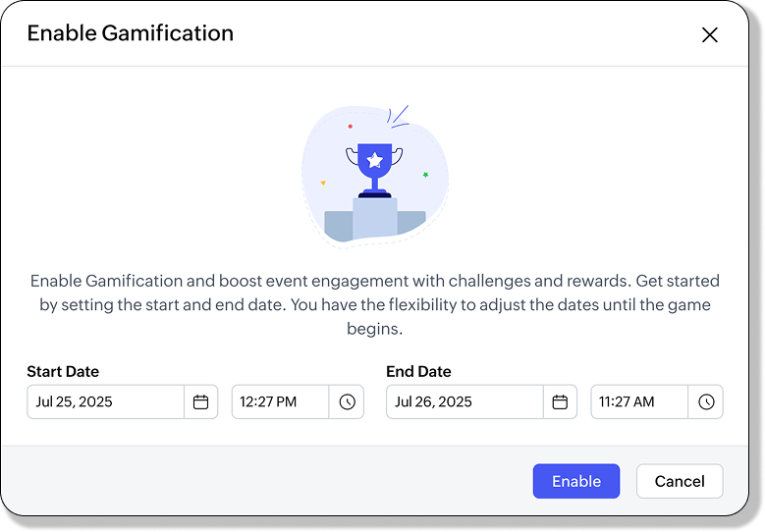Click the red dot confetti in the illustration
Screen dimensions: 765x532
[x=350, y=126]
